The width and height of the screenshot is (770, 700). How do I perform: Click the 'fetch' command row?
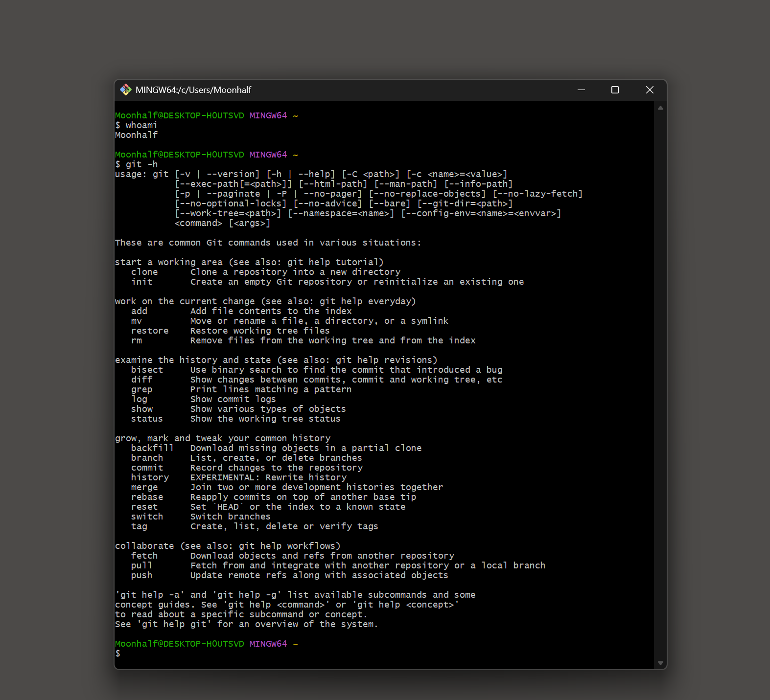tap(293, 556)
